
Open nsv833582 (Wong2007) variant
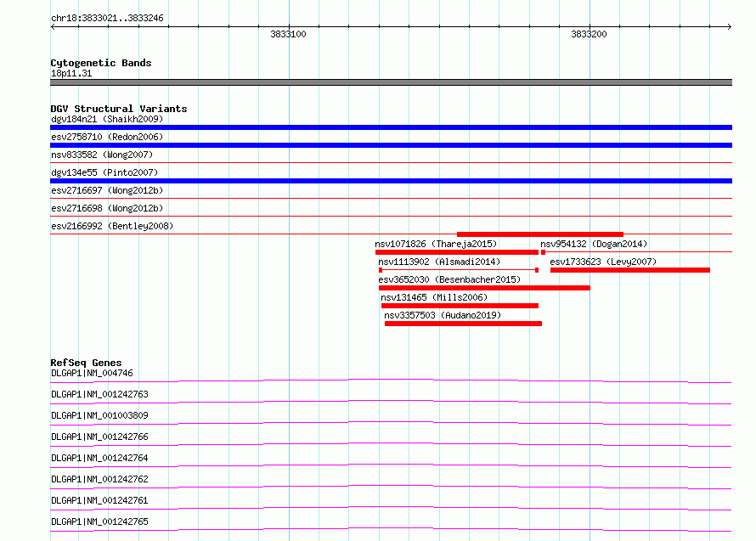[x=102, y=155]
